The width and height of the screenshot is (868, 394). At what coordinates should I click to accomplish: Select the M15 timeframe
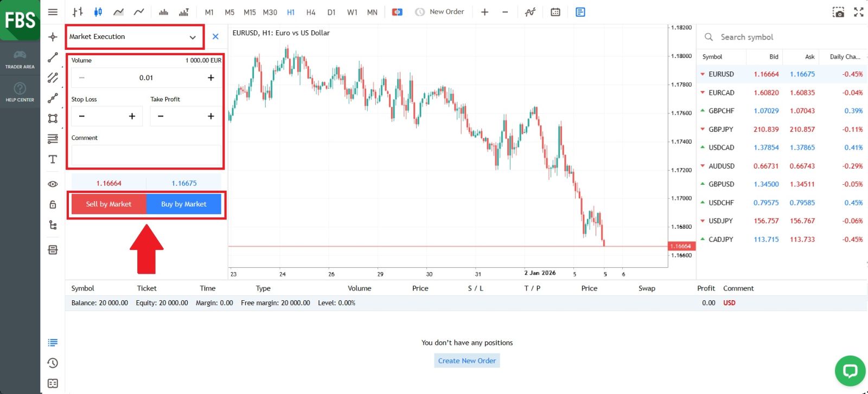pos(250,12)
